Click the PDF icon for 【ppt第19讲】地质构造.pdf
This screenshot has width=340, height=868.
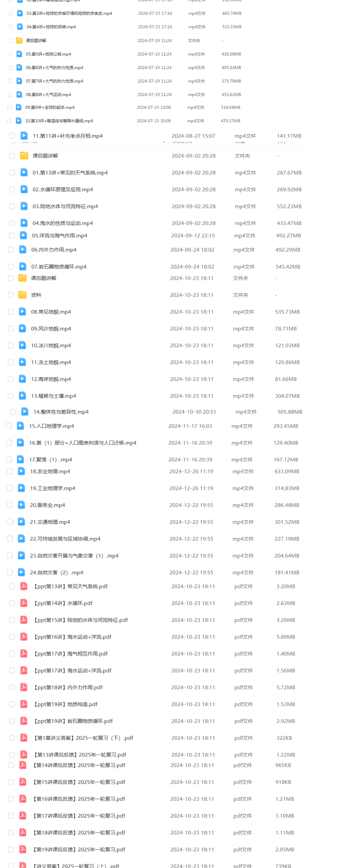point(23,704)
